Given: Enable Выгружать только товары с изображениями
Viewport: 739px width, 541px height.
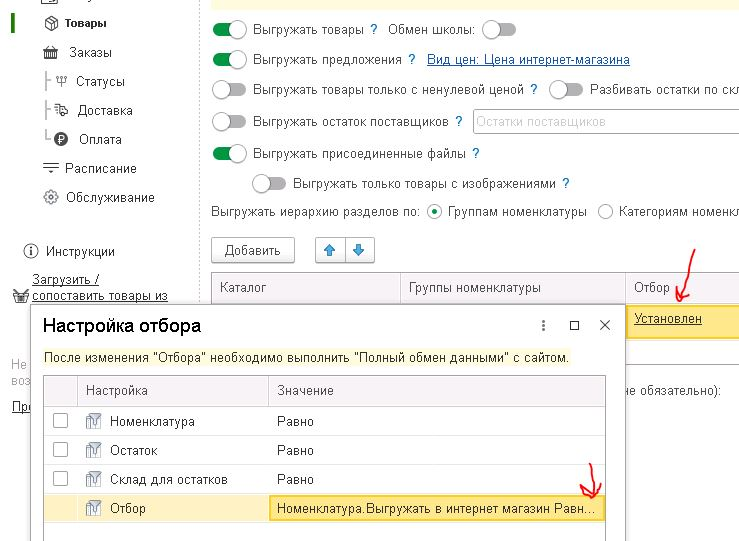Looking at the screenshot, I should click(270, 184).
